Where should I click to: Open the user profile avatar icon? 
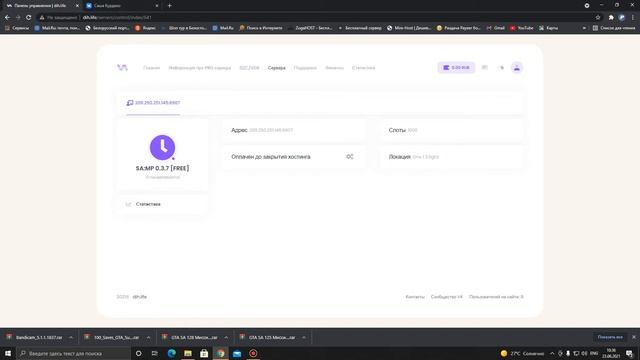click(x=517, y=68)
